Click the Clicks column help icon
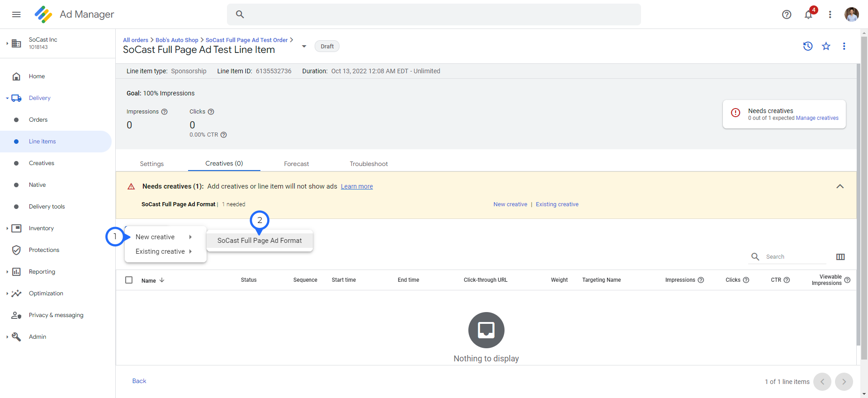The image size is (868, 398). tap(746, 280)
